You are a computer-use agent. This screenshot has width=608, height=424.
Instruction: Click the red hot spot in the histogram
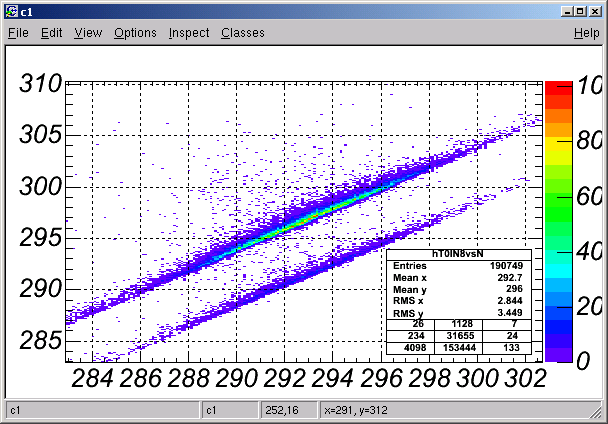pyautogui.click(x=316, y=216)
